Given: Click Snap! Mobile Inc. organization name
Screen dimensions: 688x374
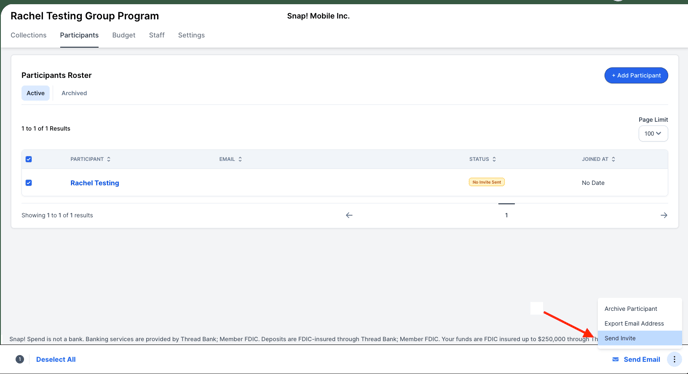Looking at the screenshot, I should click(x=318, y=16).
